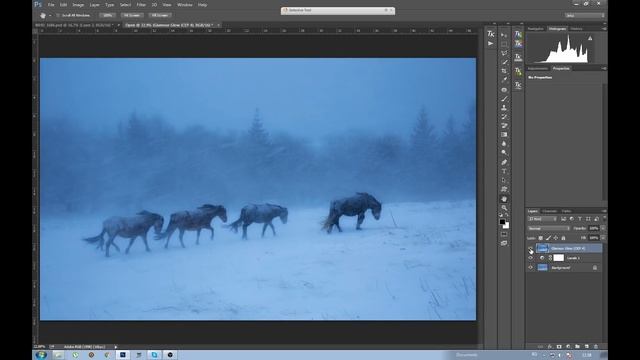Viewport: 640px width, 360px height.
Task: Open the Fill dropdown arrow
Action: 603,238
